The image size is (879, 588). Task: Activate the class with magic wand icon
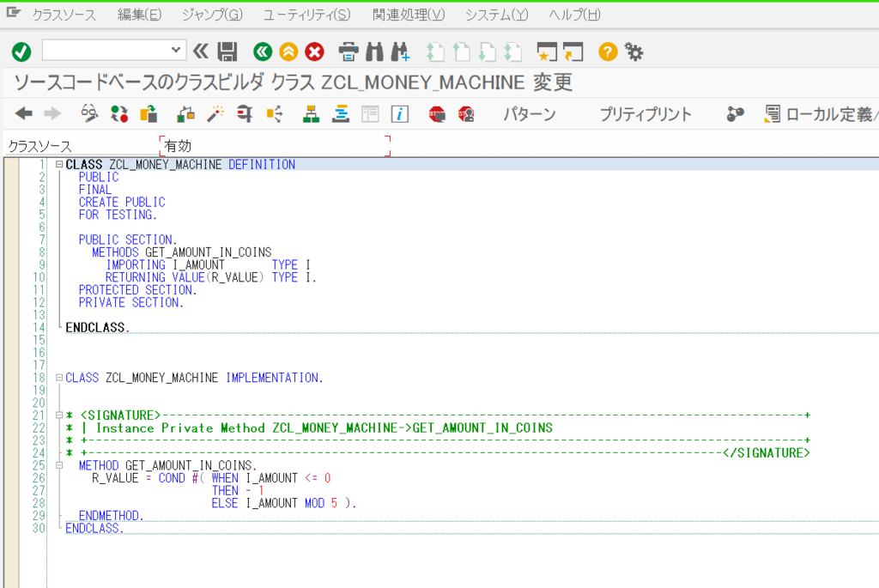215,114
